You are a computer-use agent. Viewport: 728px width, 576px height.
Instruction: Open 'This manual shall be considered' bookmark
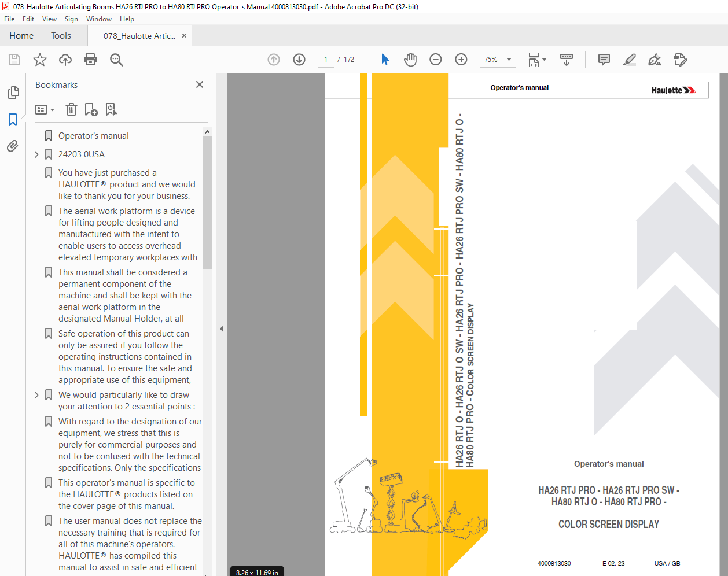(x=125, y=296)
